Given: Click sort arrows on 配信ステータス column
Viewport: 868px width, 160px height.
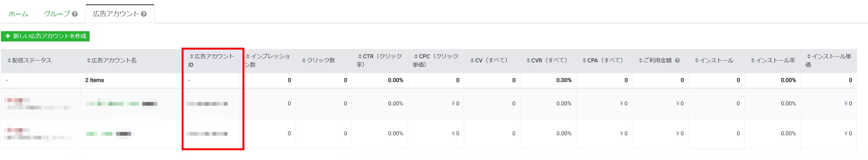Looking at the screenshot, I should pos(9,61).
